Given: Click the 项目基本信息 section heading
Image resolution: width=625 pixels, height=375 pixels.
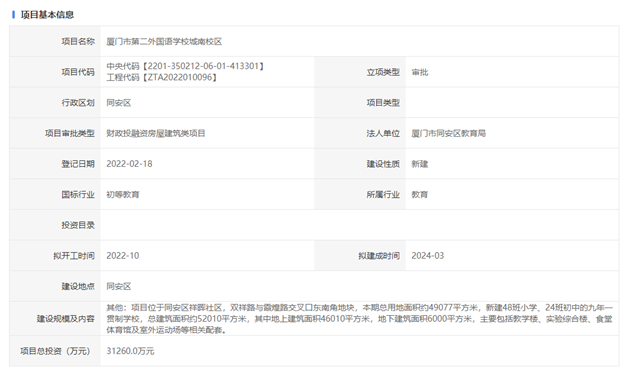Looking at the screenshot, I should pyautogui.click(x=47, y=15).
